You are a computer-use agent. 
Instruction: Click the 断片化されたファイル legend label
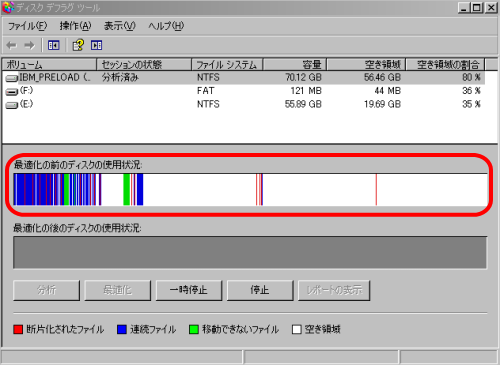click(x=65, y=330)
